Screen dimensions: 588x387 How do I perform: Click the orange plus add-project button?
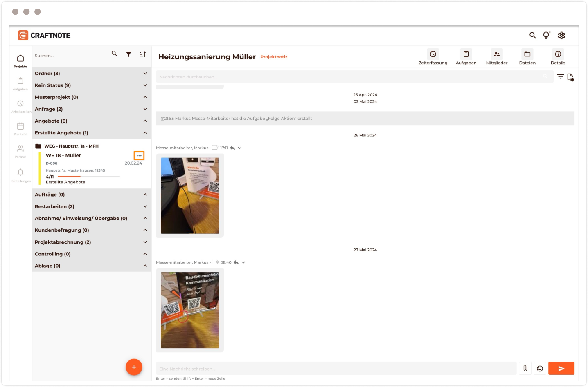tap(134, 367)
